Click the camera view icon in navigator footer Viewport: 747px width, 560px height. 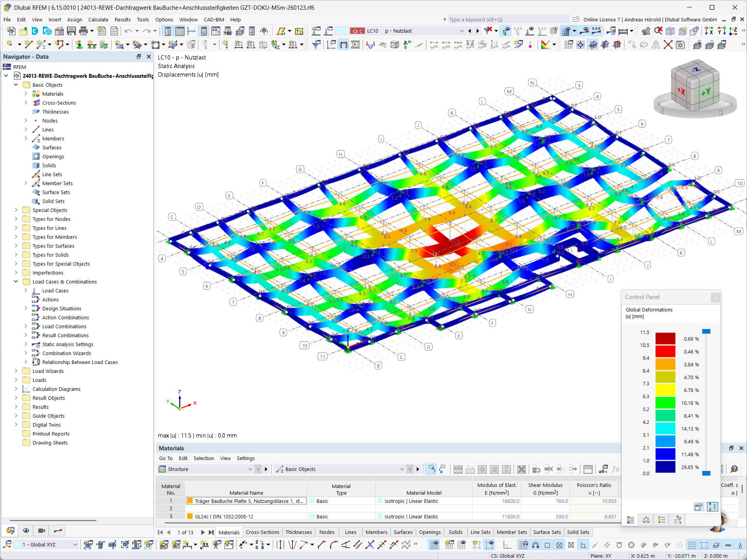(x=42, y=530)
